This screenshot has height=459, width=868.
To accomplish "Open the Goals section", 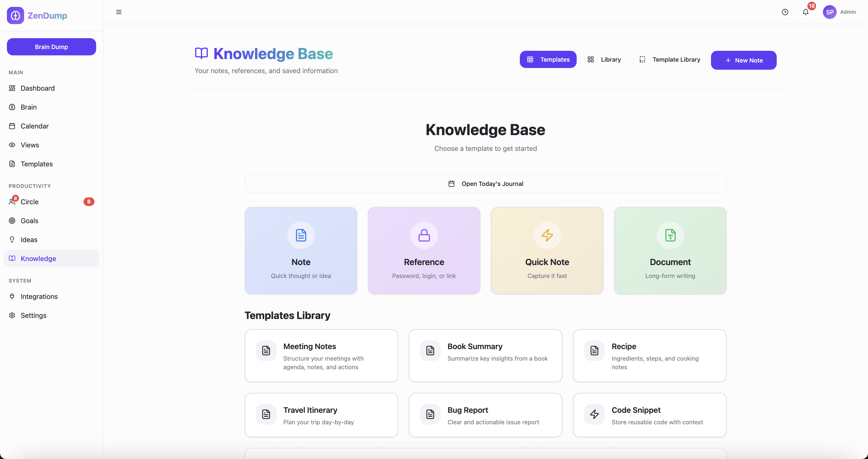I will coord(29,221).
